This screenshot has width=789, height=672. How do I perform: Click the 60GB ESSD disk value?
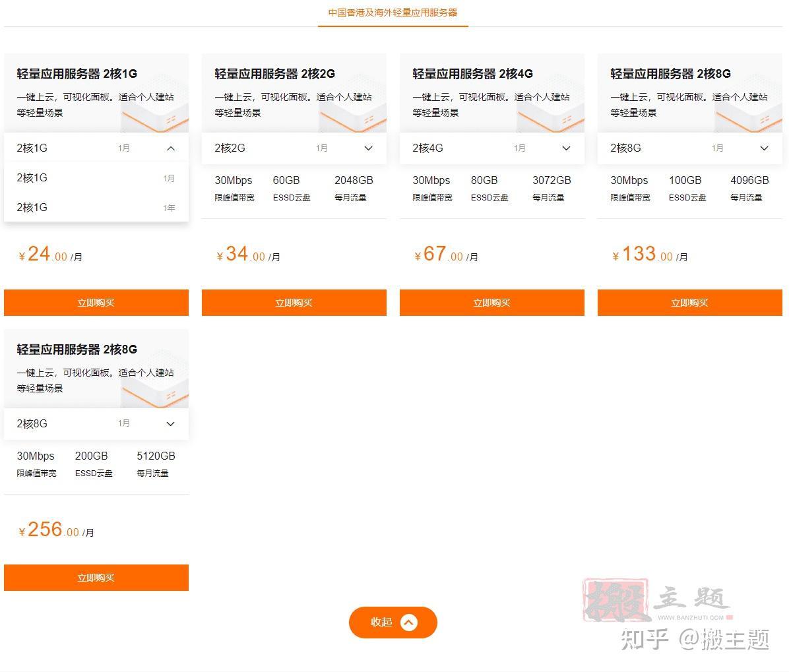(x=286, y=181)
